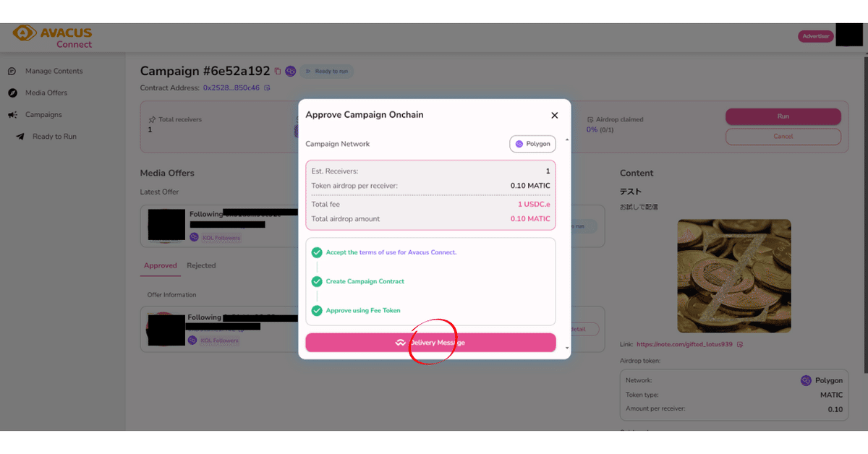
Task: Click the pin icon beside Total receivers
Action: click(152, 119)
